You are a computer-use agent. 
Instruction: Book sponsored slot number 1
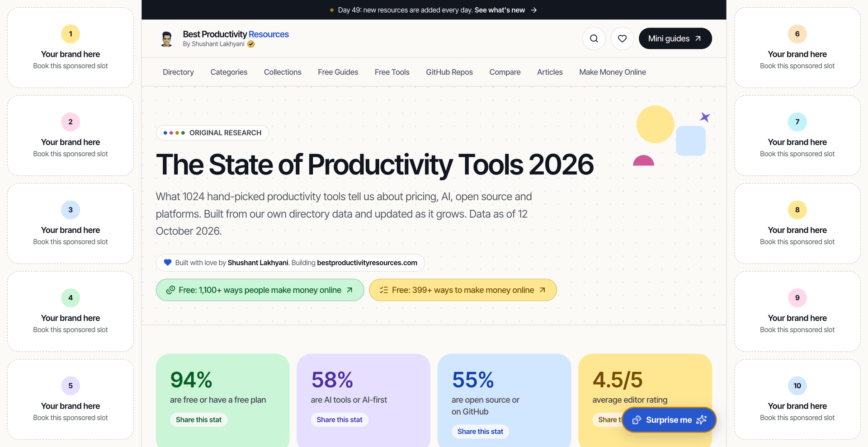[x=71, y=47]
